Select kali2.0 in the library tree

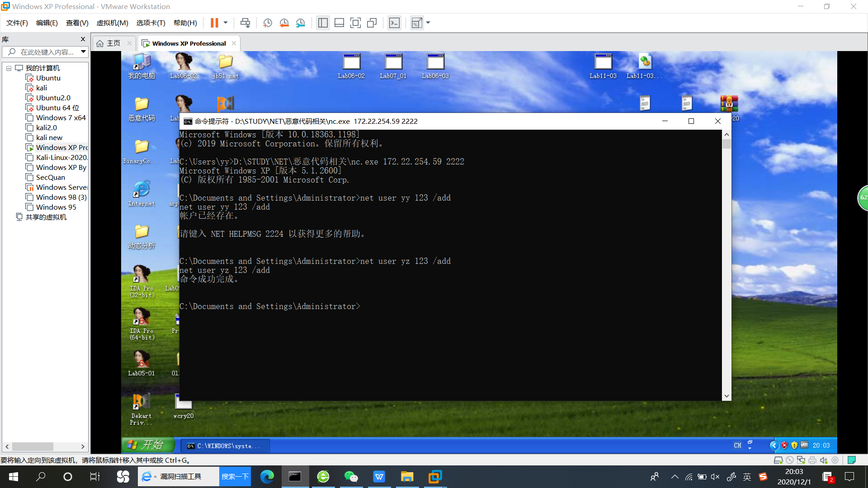click(x=46, y=128)
